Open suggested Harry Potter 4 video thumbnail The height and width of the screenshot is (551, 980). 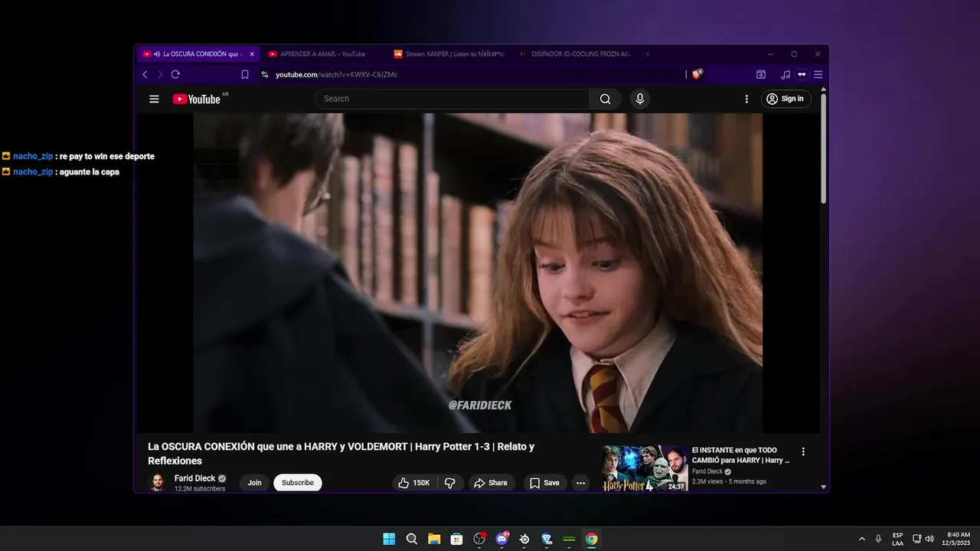(645, 468)
